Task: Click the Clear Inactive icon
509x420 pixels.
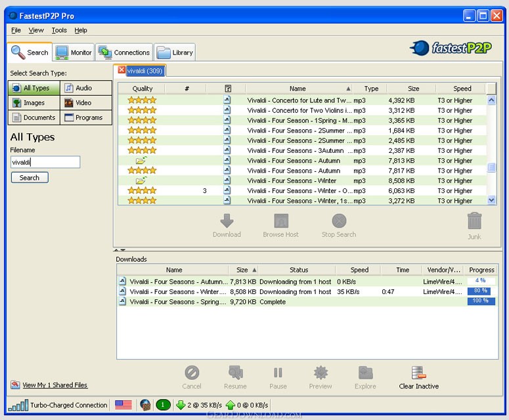Action: click(x=418, y=373)
